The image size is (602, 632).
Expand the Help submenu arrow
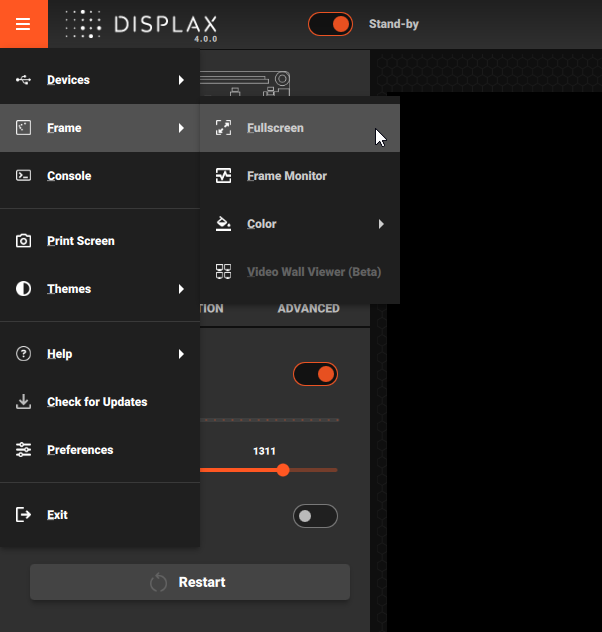(181, 354)
